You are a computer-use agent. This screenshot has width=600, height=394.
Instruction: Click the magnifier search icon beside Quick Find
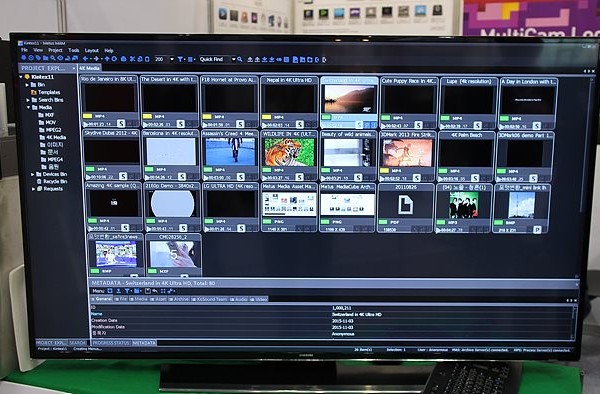coord(240,59)
